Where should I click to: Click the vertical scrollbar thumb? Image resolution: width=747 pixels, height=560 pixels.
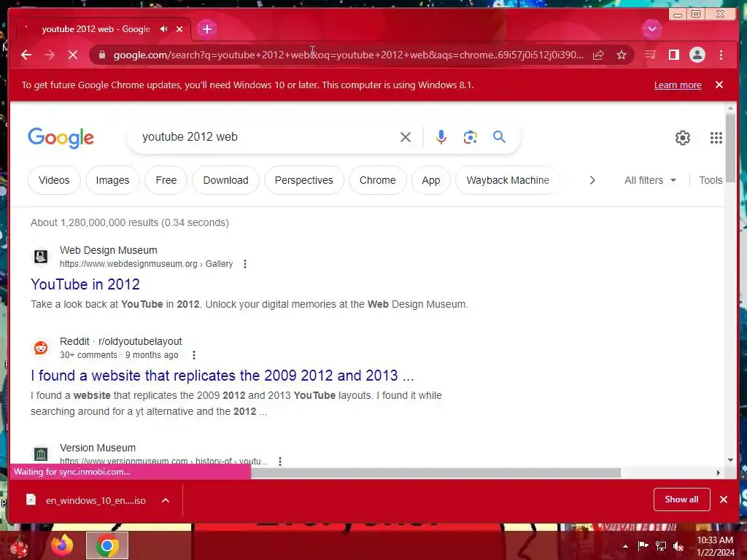click(x=730, y=147)
